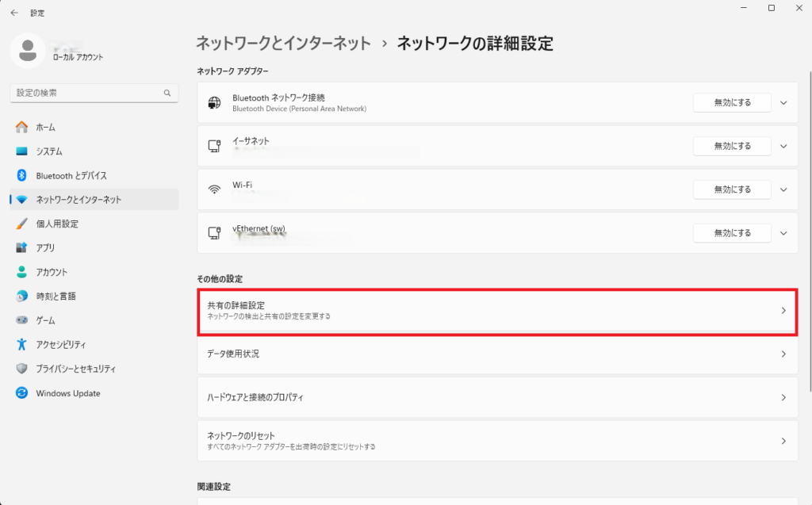This screenshot has width=812, height=505.
Task: Click the back arrow in title bar
Action: point(14,13)
